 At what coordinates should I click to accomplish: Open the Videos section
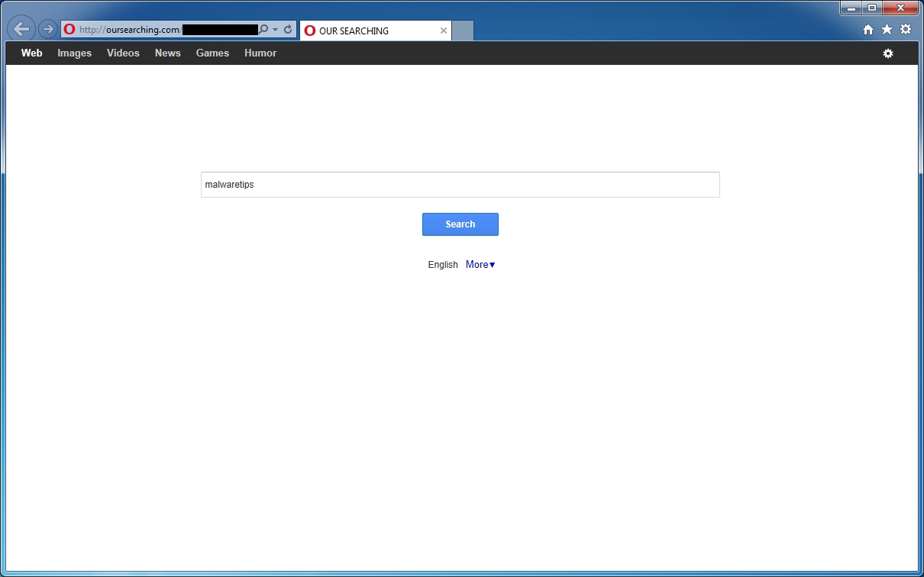pos(123,53)
